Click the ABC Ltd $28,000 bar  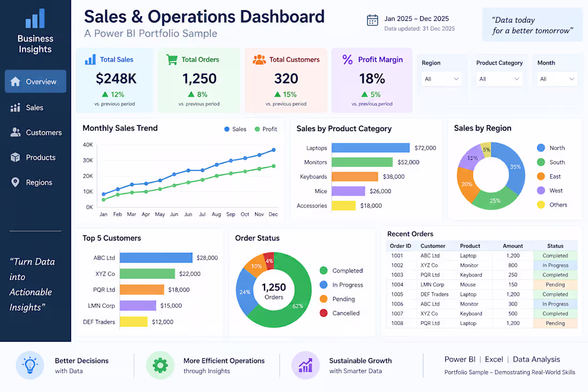click(156, 258)
